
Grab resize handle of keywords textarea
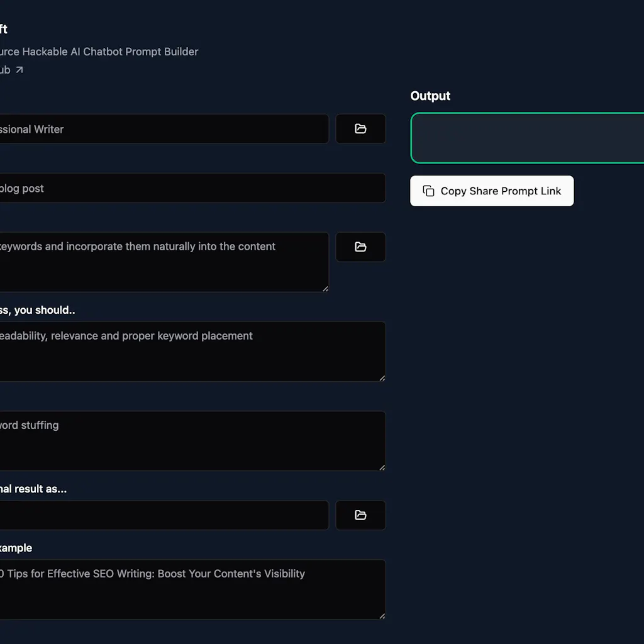click(x=325, y=288)
